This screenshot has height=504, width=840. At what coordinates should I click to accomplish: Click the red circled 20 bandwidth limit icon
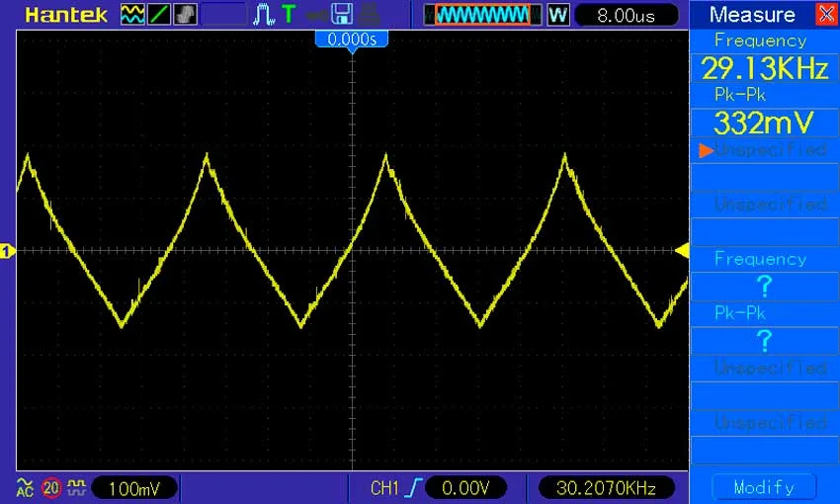[x=51, y=487]
